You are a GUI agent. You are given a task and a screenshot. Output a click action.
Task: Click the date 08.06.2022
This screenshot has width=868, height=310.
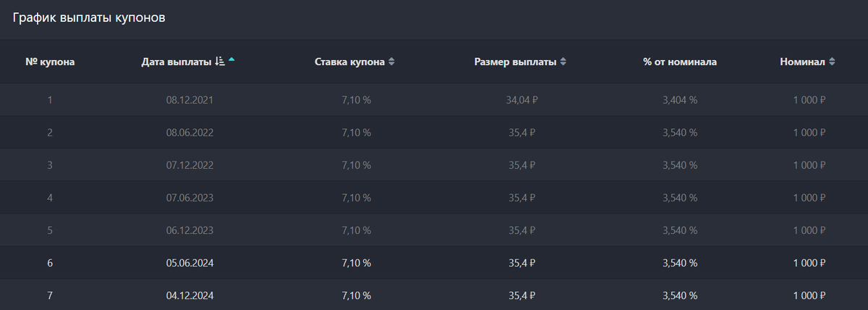190,133
